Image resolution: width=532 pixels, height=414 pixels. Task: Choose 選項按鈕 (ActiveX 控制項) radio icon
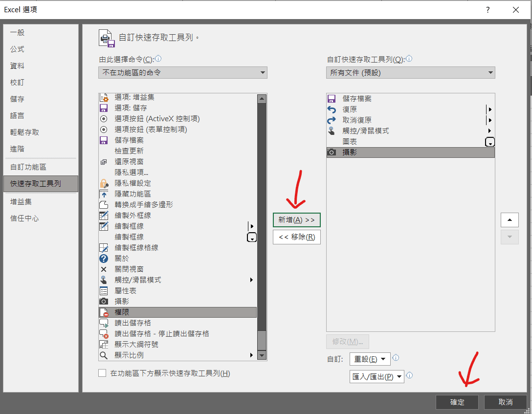pos(104,119)
